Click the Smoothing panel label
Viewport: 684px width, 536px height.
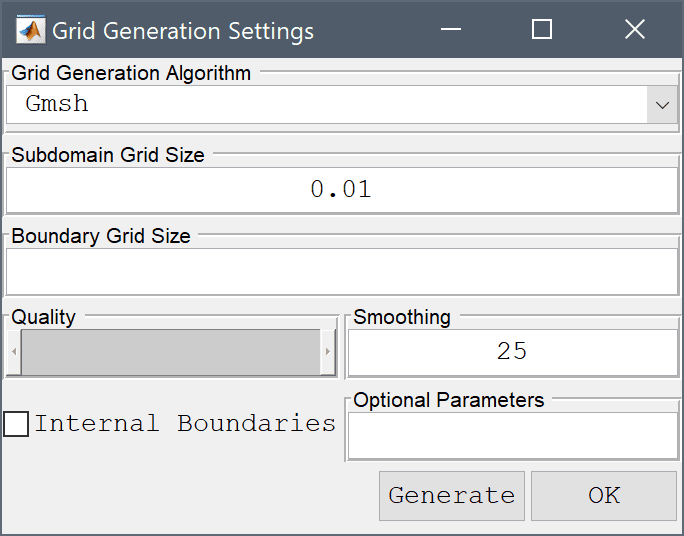pos(402,318)
